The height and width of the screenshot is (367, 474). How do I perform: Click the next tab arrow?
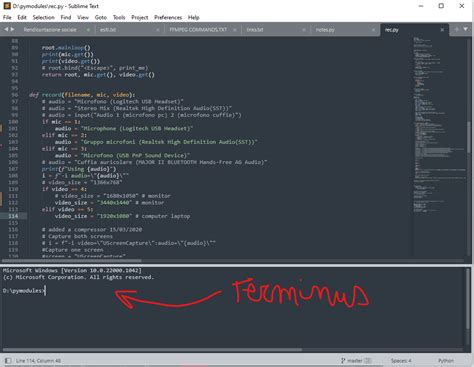(13, 29)
